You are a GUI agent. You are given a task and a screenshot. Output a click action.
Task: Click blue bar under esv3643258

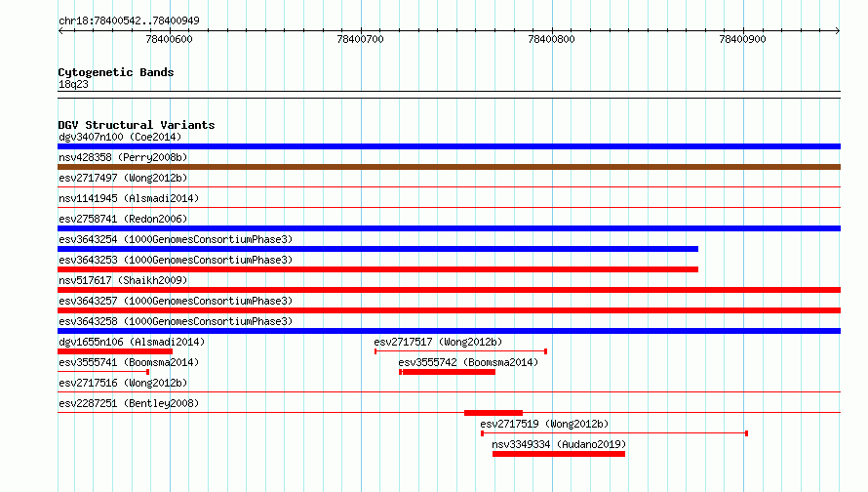[x=449, y=331]
